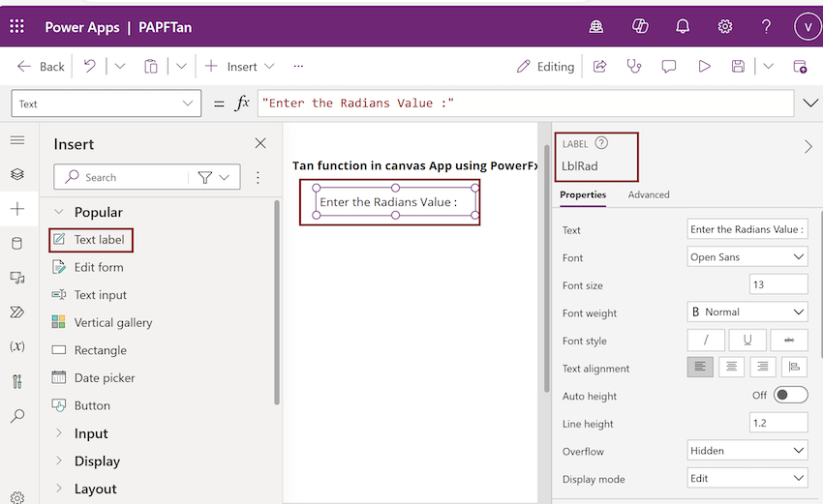The width and height of the screenshot is (823, 504).
Task: Open Insert pane more options dots
Action: [258, 178]
